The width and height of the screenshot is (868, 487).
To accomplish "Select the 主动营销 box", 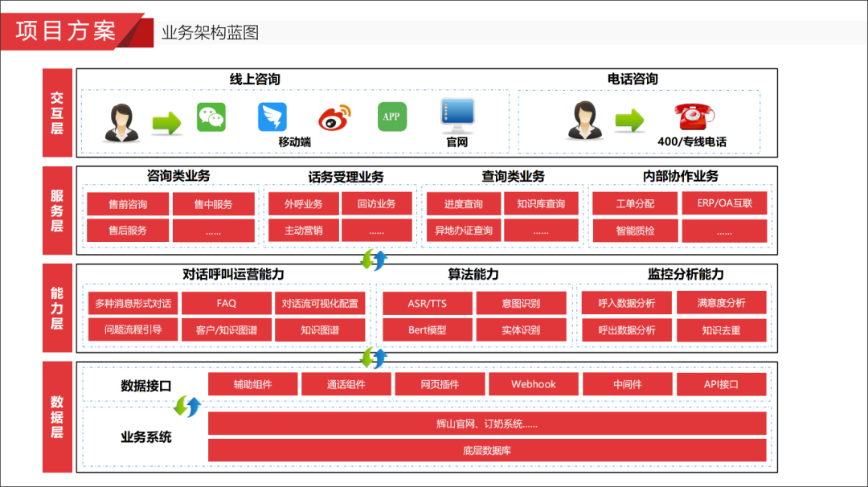I will click(x=303, y=230).
